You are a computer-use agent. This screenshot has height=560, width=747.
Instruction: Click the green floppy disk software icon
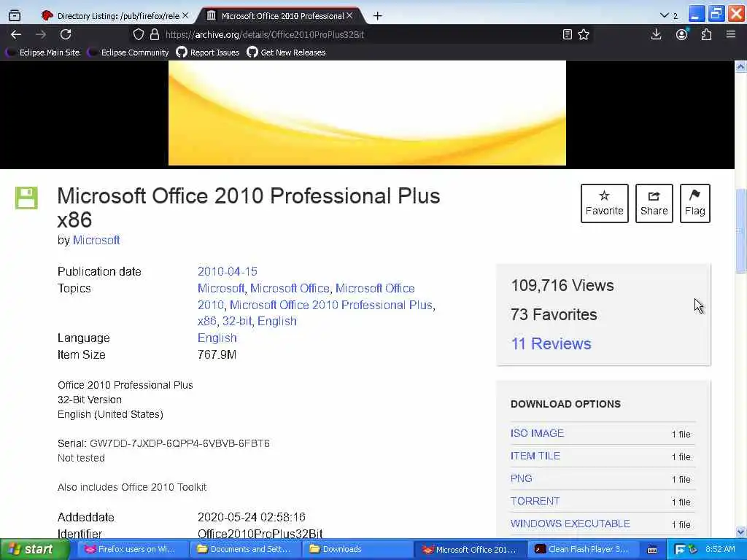tap(26, 198)
